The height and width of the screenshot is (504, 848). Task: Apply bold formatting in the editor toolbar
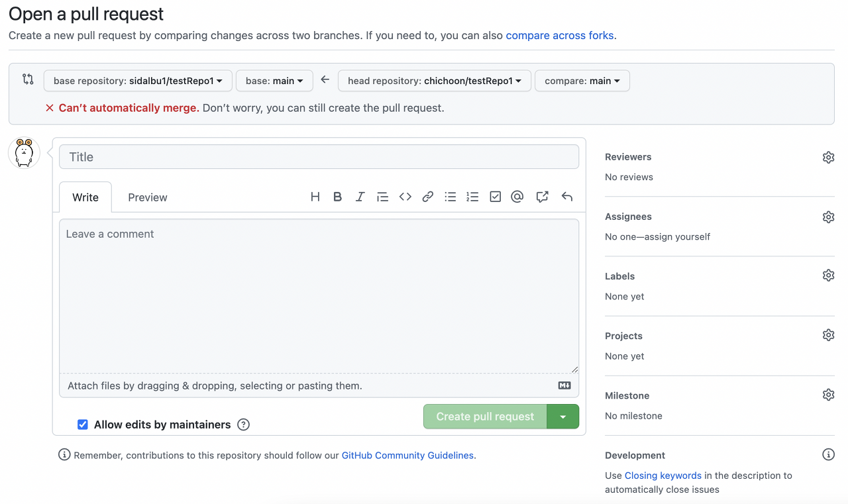[x=338, y=197]
